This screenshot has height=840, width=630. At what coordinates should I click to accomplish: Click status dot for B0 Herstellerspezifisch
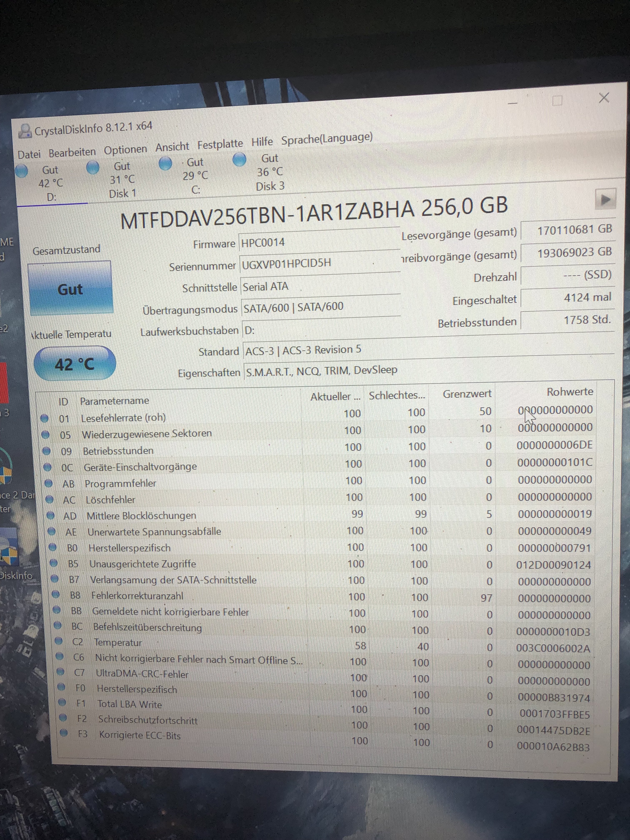pyautogui.click(x=53, y=547)
